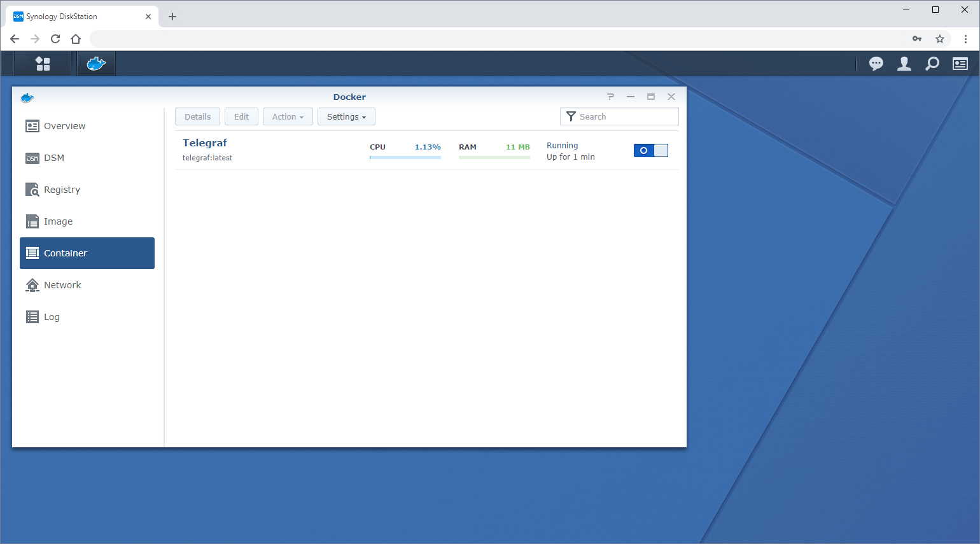
Task: Close the Docker window
Action: pyautogui.click(x=671, y=97)
